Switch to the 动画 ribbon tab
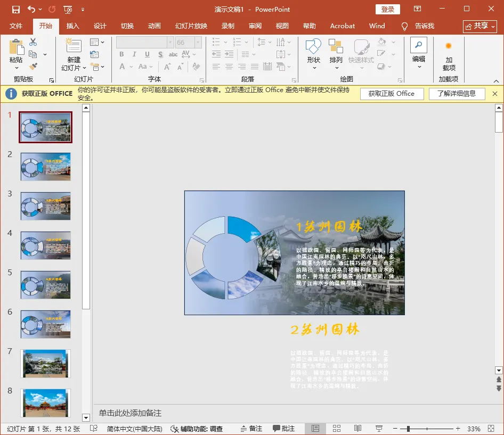 [155, 26]
